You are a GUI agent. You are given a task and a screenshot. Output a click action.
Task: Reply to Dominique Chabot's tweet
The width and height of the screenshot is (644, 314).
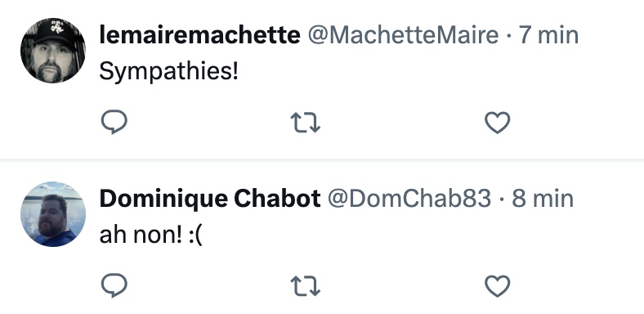tap(114, 285)
